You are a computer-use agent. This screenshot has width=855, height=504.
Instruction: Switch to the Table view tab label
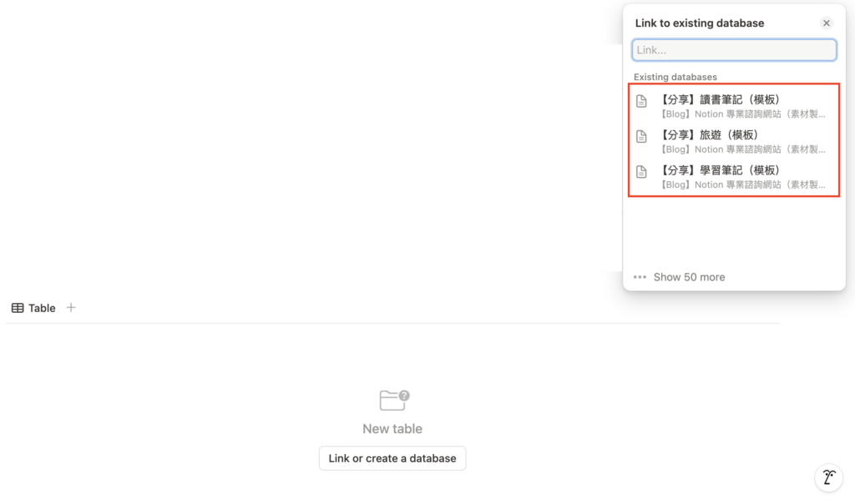42,308
